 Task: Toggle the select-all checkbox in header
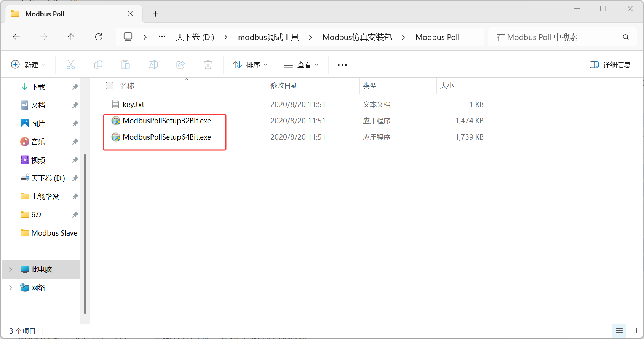coord(110,86)
